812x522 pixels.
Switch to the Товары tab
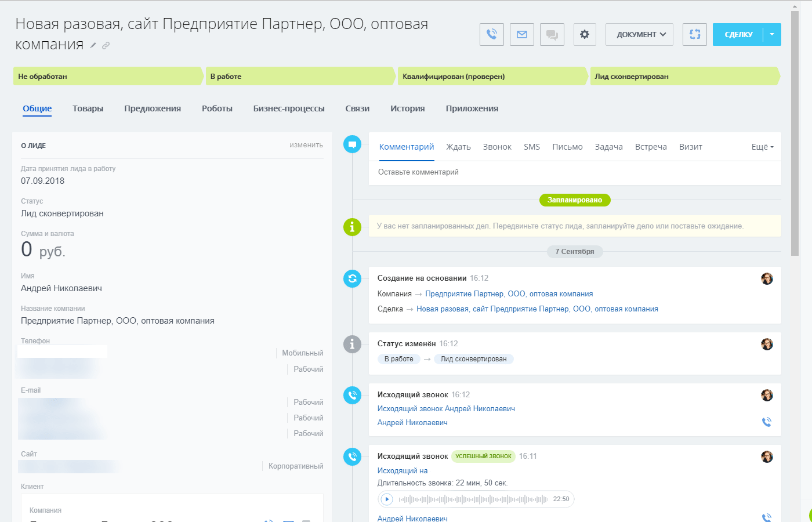[88, 108]
